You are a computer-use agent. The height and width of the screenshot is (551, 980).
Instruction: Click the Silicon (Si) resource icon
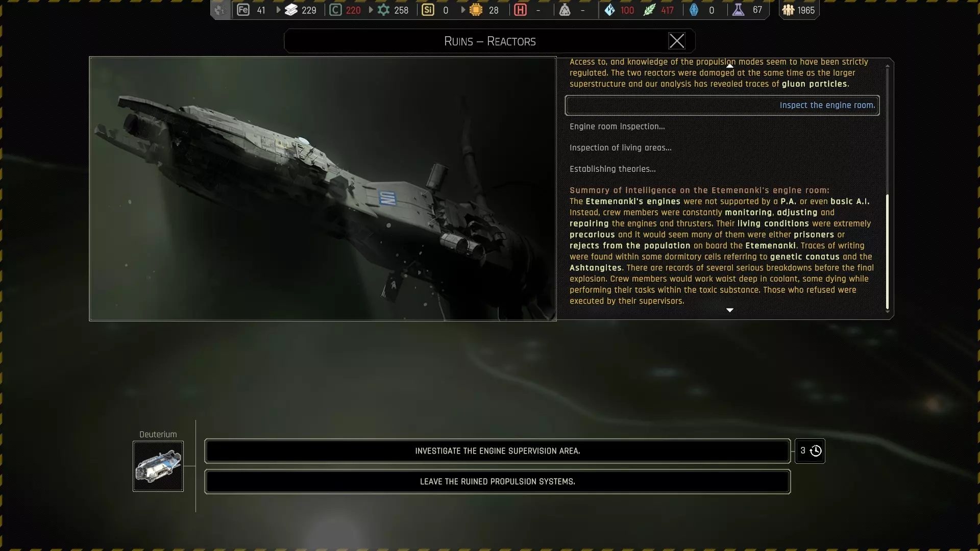pyautogui.click(x=428, y=10)
